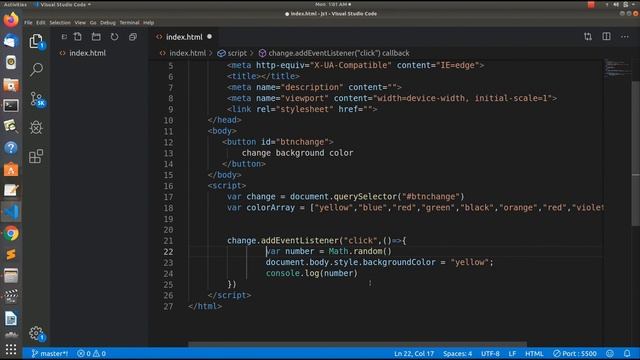Open the Help menu
Image resolution: width=640 pixels, height=360 pixels.
tap(149, 23)
